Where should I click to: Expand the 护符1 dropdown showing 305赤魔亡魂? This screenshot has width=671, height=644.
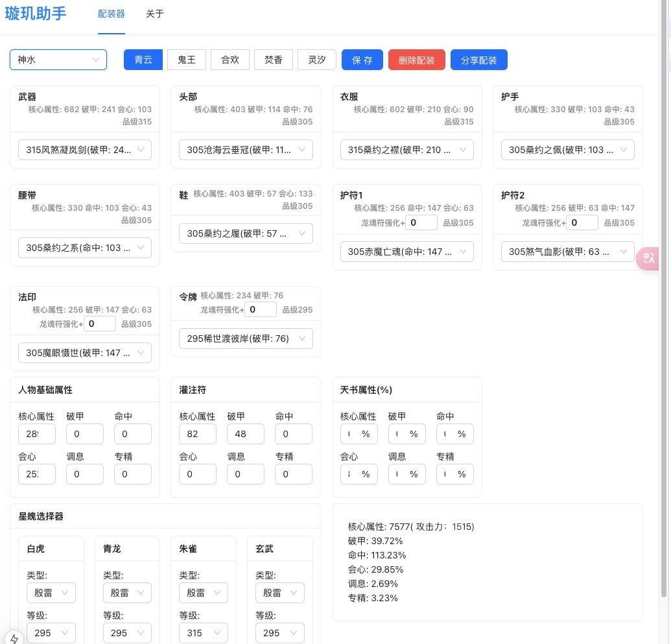click(406, 252)
